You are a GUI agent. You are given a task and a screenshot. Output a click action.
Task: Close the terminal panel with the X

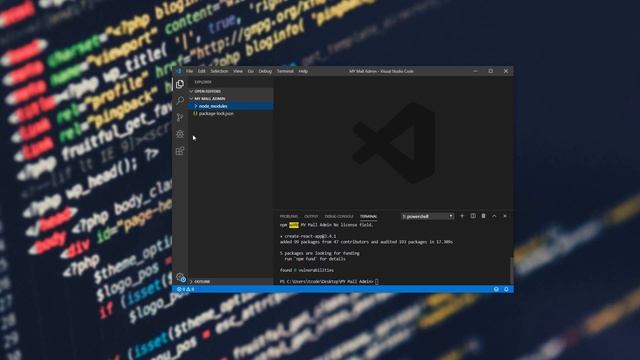(505, 216)
